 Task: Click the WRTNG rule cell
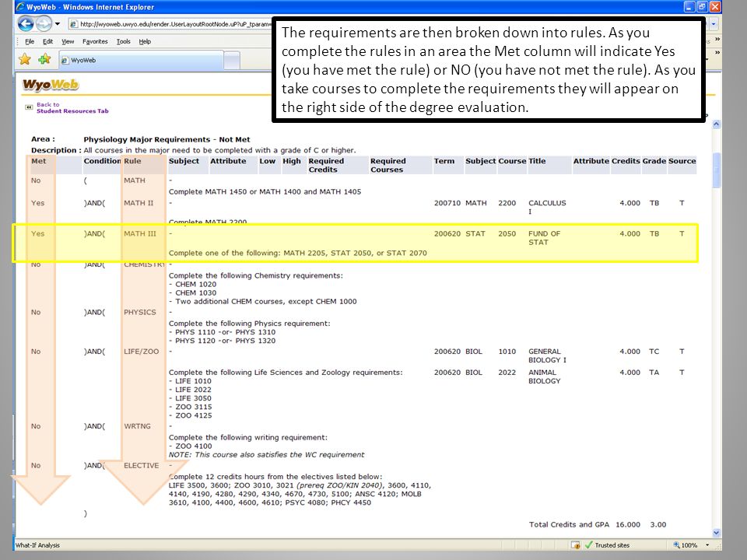137,426
